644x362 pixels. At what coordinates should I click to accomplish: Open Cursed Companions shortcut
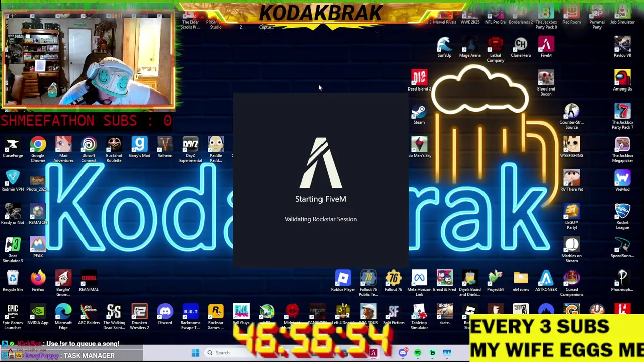pyautogui.click(x=572, y=283)
